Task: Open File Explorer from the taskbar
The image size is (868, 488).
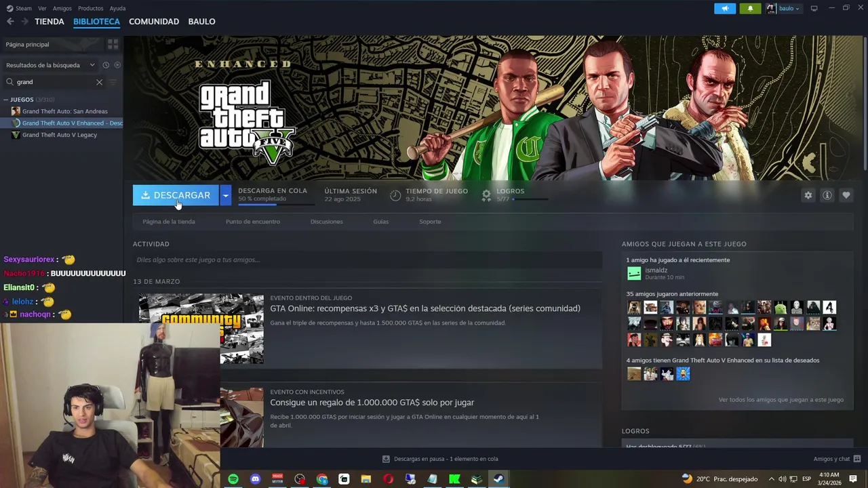Action: [366, 479]
